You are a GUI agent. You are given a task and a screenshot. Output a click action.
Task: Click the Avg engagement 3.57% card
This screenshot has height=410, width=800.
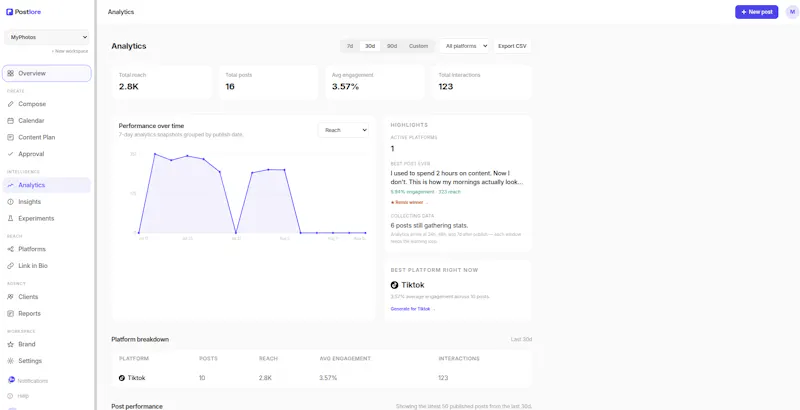pos(374,82)
